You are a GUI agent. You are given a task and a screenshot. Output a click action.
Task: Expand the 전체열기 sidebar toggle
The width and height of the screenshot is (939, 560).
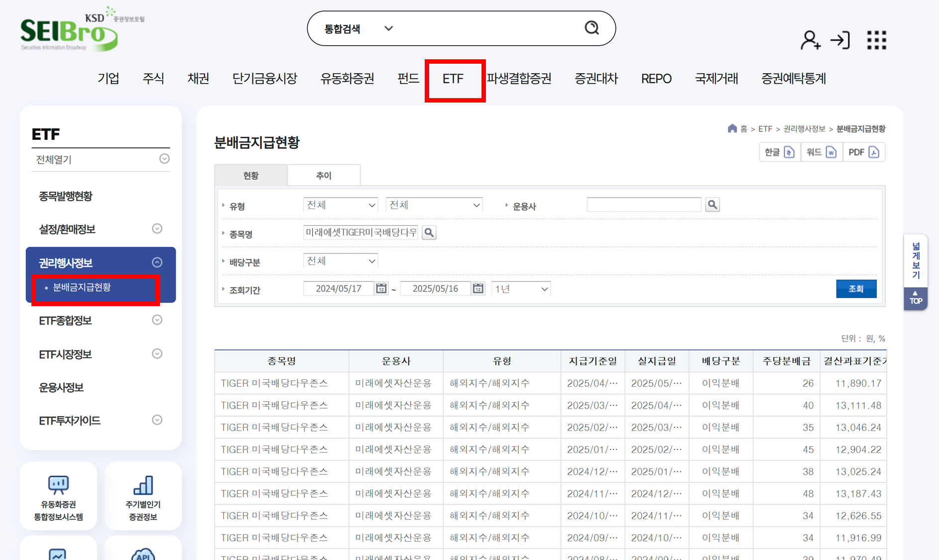click(164, 159)
